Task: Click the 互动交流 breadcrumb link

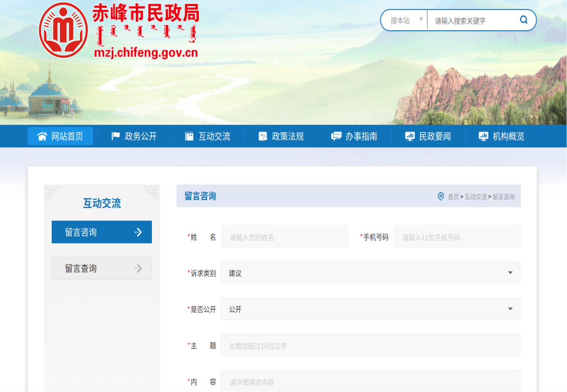Action: (476, 197)
